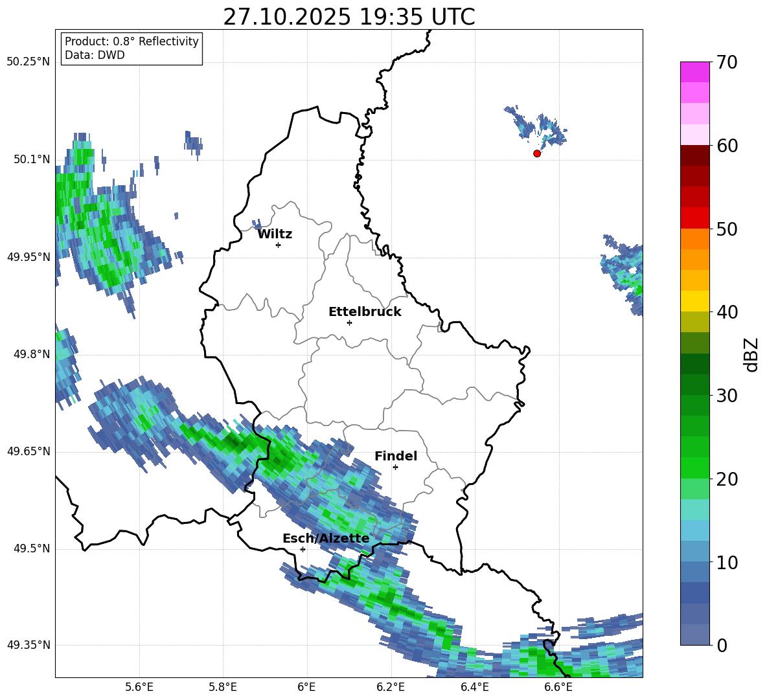
Task: Pick the bright red colorbar swatch above 50
Action: [x=694, y=218]
